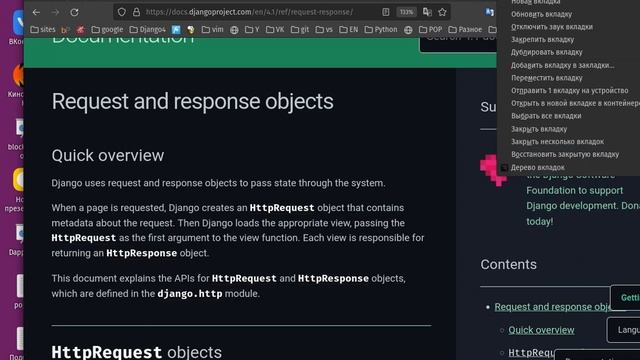Open the sites bookmarks folder
This screenshot has width=640, height=360.
click(x=43, y=29)
